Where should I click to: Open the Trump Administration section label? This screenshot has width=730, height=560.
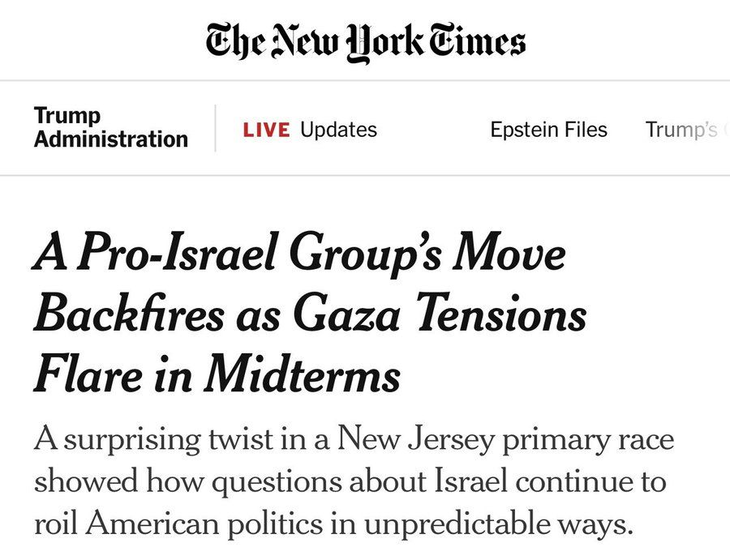[x=111, y=128]
